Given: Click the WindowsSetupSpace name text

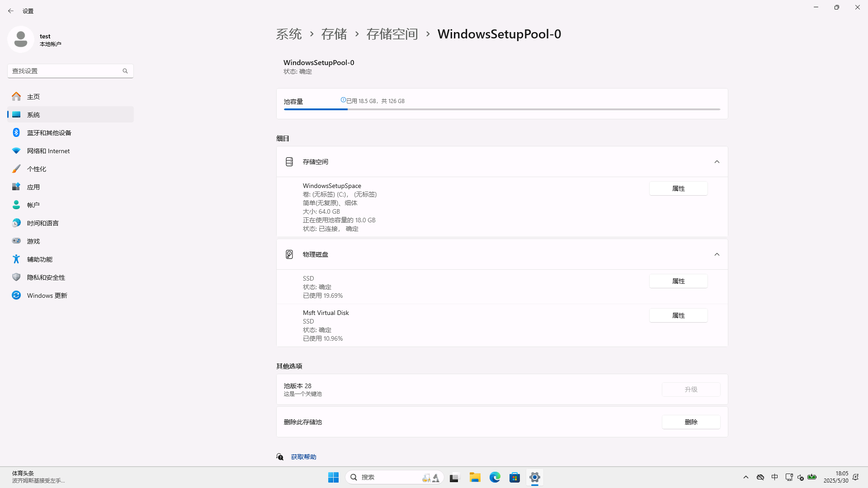Looking at the screenshot, I should pyautogui.click(x=332, y=186).
